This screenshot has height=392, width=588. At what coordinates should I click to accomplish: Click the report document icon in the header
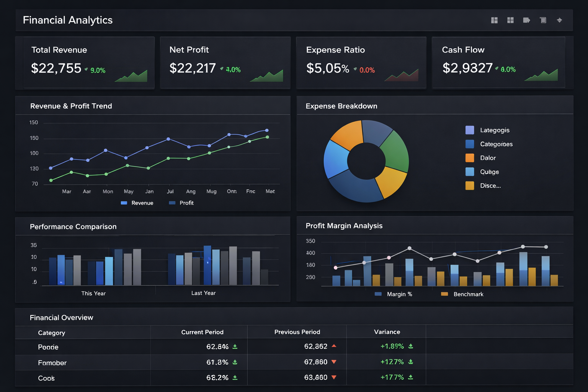coord(542,20)
